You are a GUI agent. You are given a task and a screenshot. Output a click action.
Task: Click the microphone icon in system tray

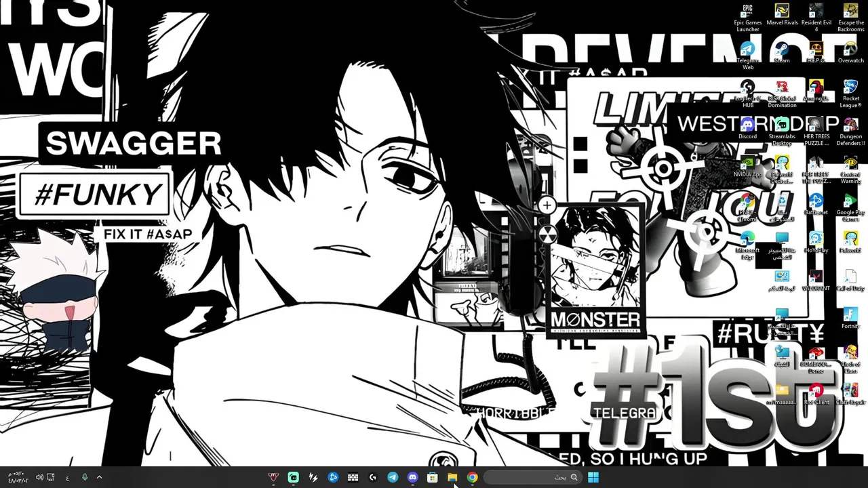coord(85,477)
